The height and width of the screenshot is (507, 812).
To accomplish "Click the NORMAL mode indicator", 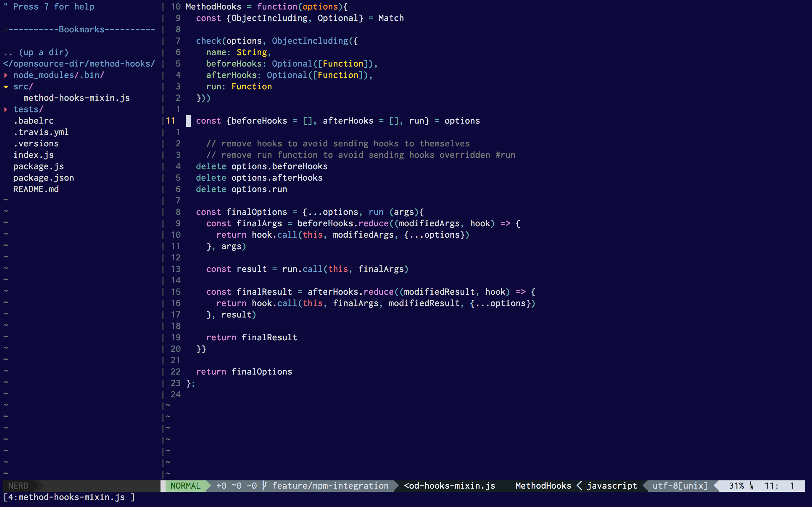I will coord(185,485).
